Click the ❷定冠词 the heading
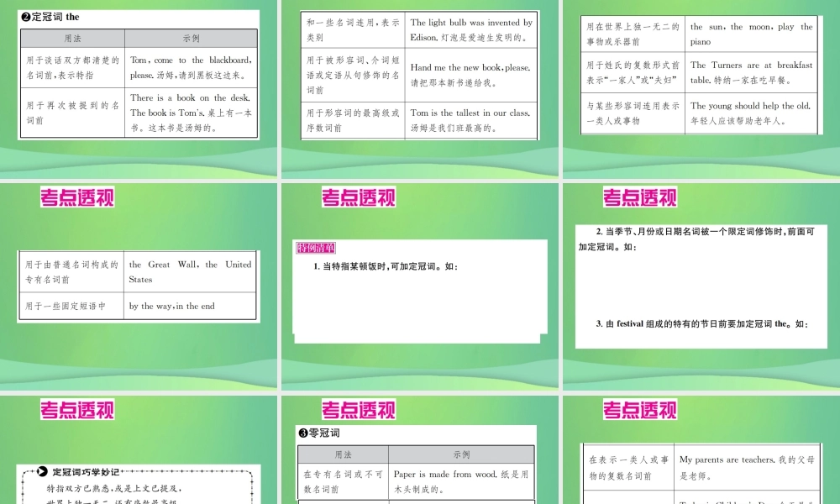This screenshot has width=840, height=504. pos(50,17)
